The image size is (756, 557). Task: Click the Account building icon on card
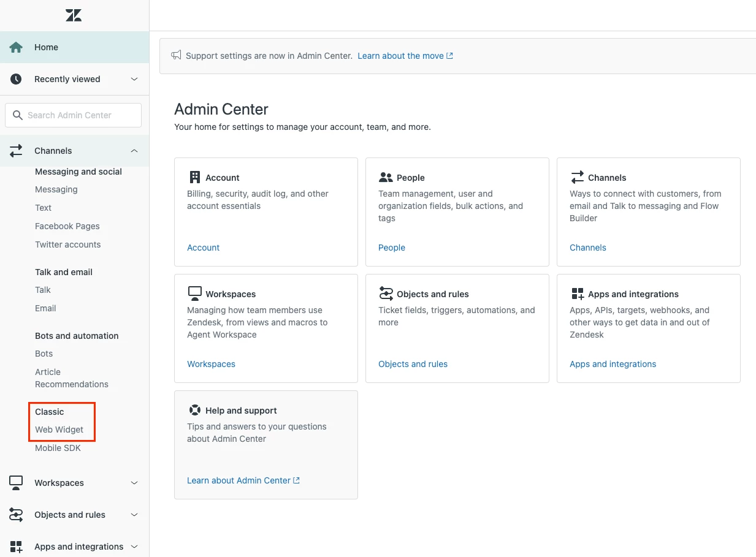coord(195,178)
